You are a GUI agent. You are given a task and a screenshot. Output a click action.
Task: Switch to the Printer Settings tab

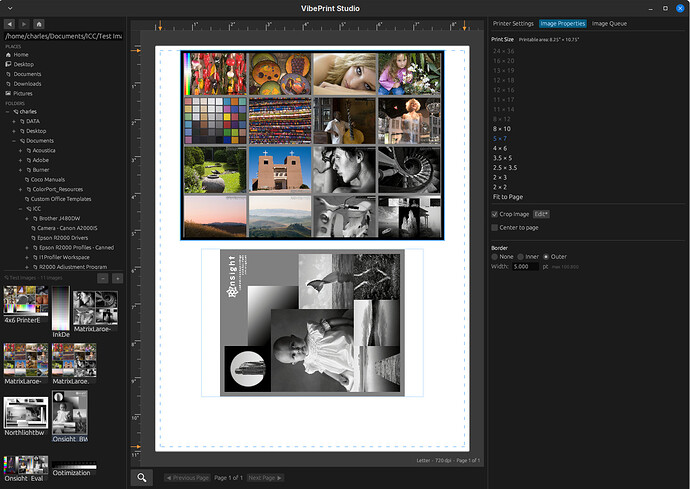point(513,24)
